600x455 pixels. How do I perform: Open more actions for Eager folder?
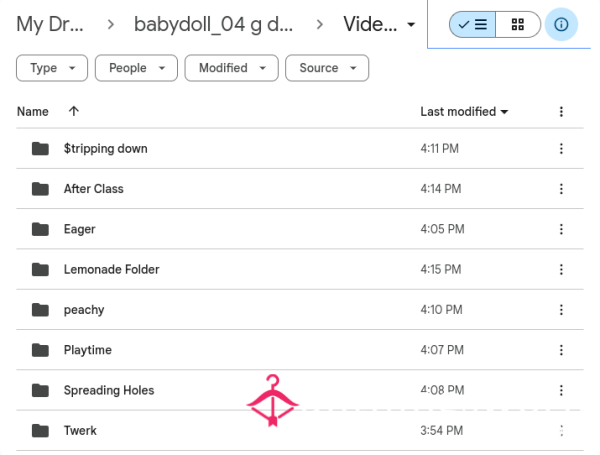[561, 229]
